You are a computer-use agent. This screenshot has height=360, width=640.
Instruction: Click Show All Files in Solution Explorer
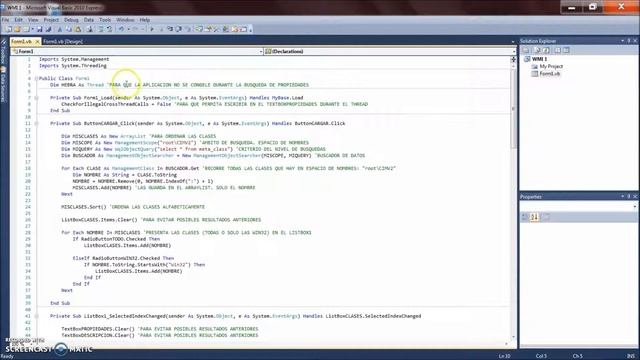click(x=537, y=50)
